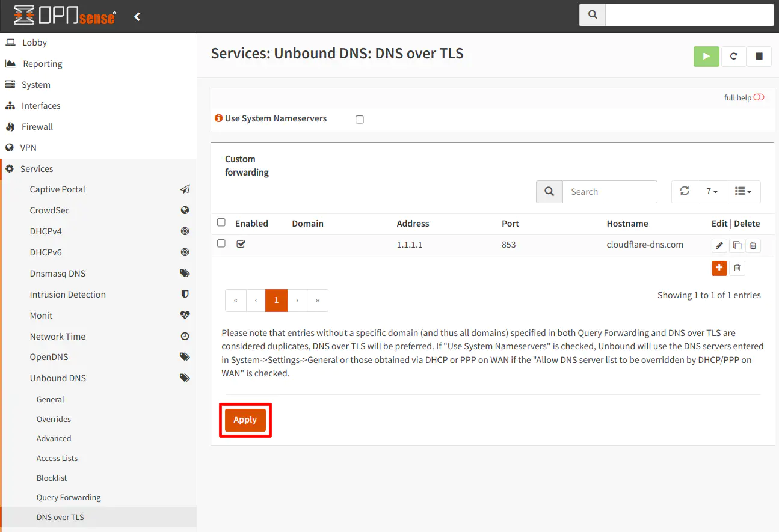
Task: Enable Use System Nameservers checkbox
Action: [x=360, y=120]
